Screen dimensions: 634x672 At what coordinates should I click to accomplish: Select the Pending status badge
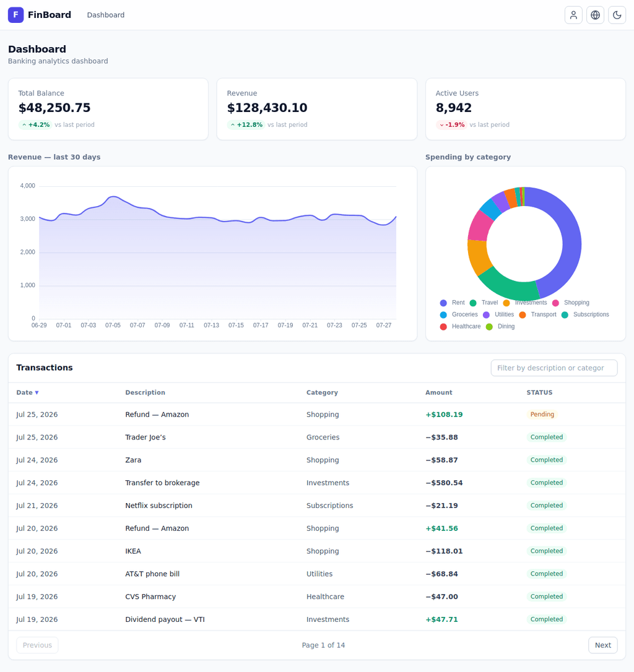542,415
